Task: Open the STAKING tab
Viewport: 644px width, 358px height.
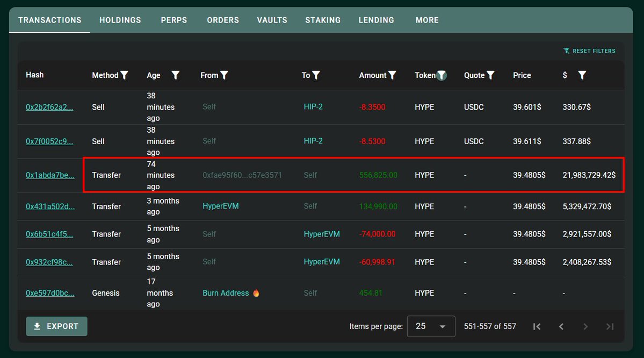Action: 323,20
